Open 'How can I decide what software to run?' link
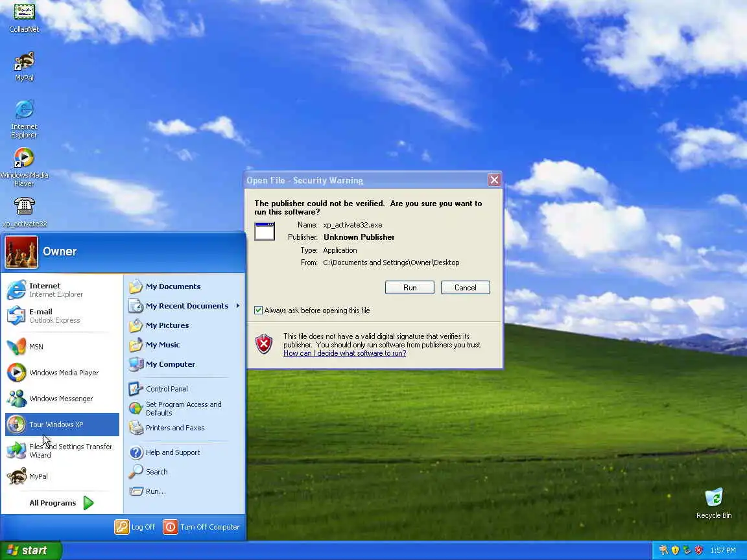Viewport: 747px width, 560px height. [x=344, y=353]
